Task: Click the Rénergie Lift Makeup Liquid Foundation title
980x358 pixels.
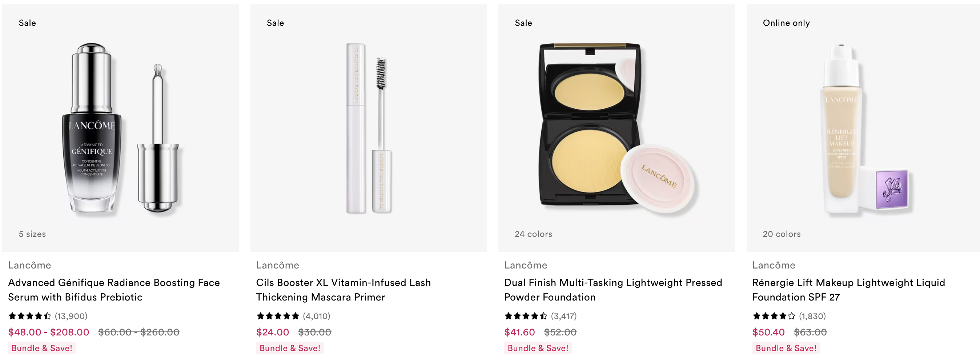Action: point(848,290)
